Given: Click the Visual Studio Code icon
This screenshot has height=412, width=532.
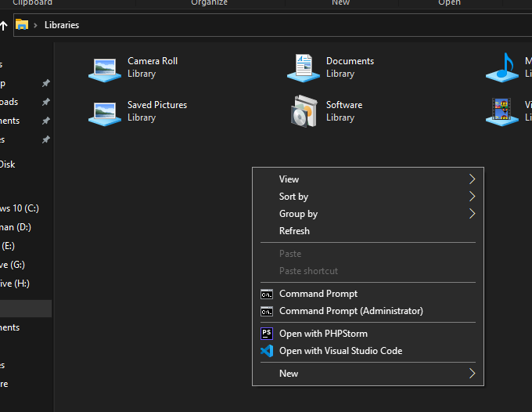Looking at the screenshot, I should click(267, 351).
